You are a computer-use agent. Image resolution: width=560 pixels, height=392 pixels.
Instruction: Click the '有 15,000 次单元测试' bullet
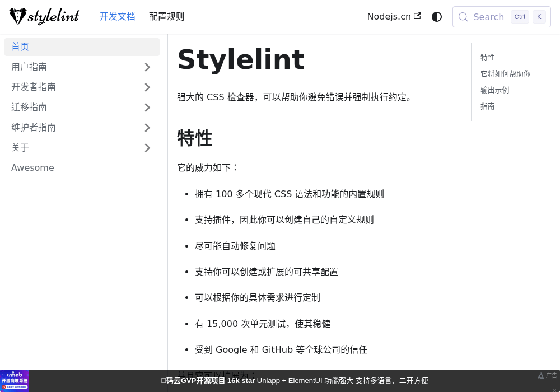coord(263,324)
